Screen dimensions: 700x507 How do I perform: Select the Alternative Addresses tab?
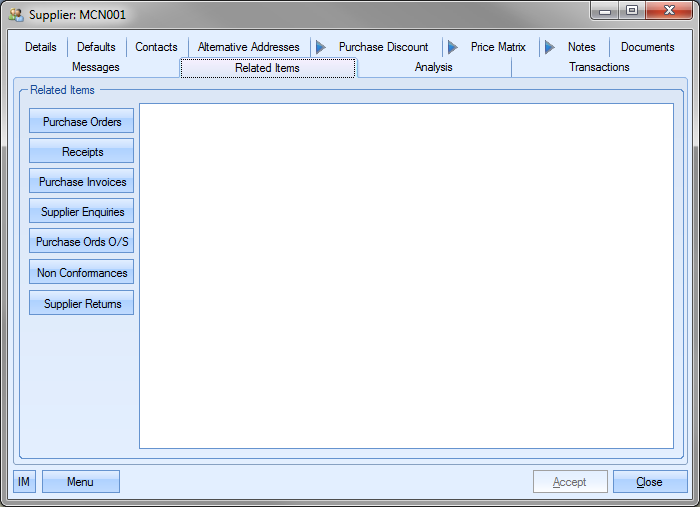[x=248, y=47]
